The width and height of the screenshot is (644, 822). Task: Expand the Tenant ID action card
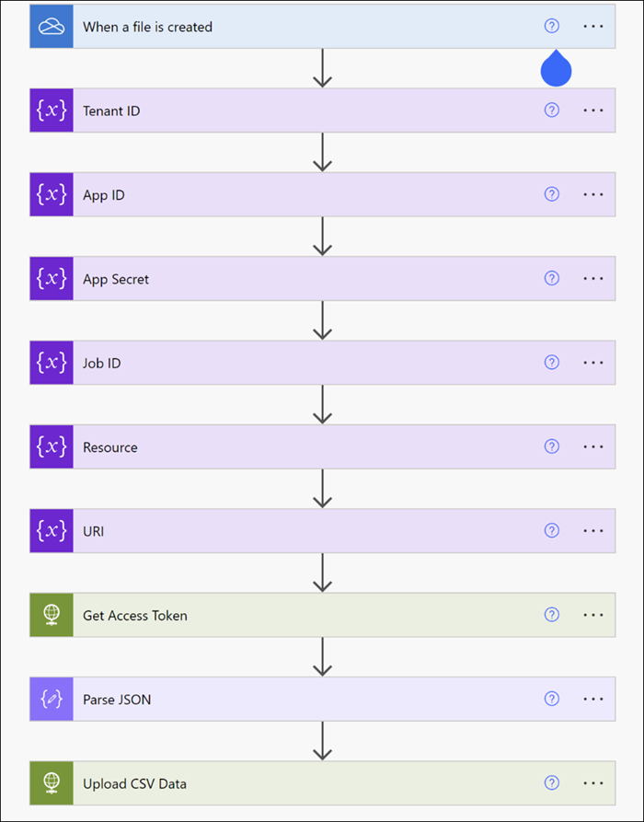pyautogui.click(x=276, y=110)
